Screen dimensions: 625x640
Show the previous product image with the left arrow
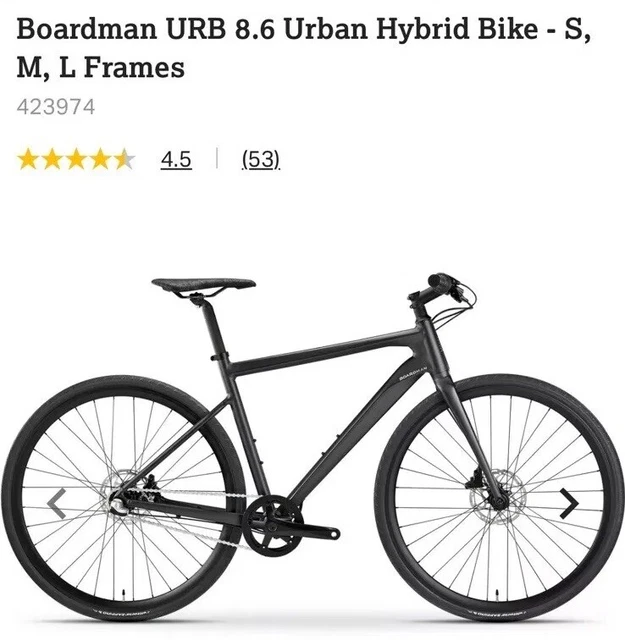pos(57,503)
